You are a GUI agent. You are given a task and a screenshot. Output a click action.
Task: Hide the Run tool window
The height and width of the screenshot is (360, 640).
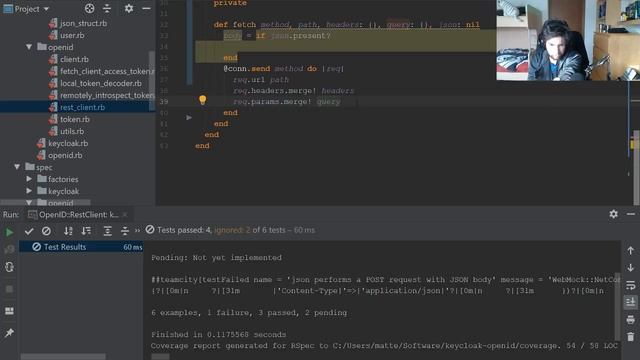[631, 214]
